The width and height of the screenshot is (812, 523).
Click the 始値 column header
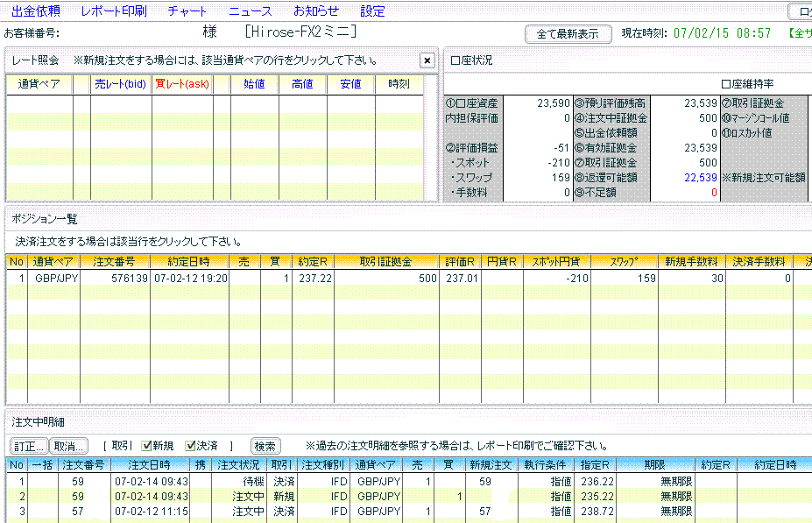pos(254,84)
